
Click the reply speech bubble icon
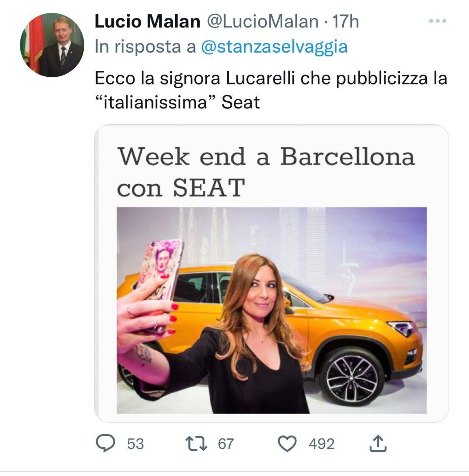tap(105, 444)
